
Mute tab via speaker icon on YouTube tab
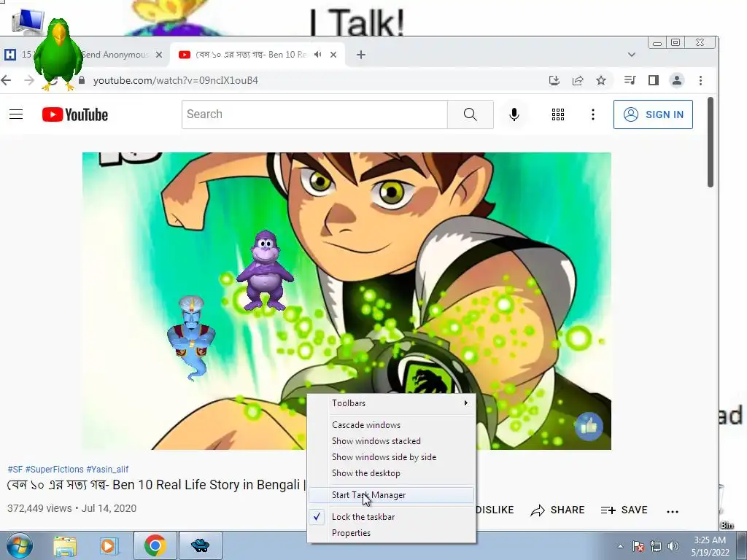point(318,55)
